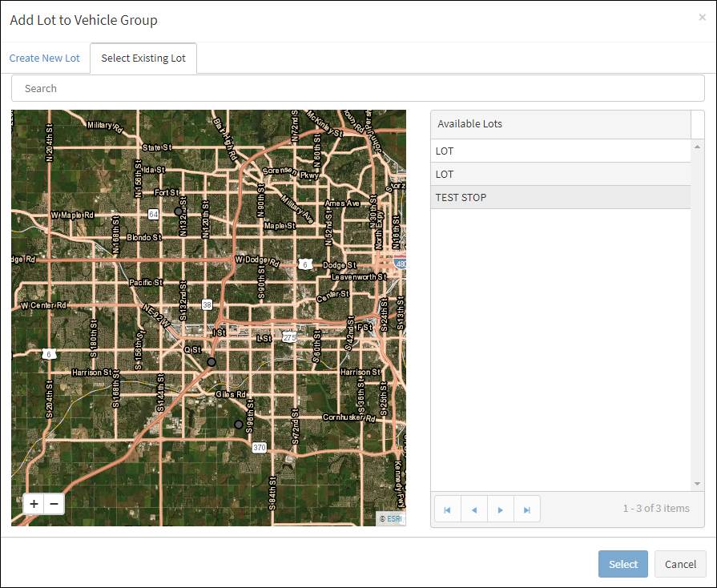Go to first page of lots
717x588 pixels.
pos(447,509)
